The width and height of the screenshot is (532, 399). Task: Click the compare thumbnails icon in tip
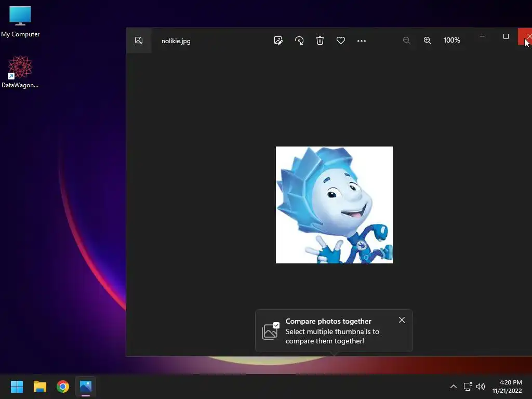coord(270,331)
